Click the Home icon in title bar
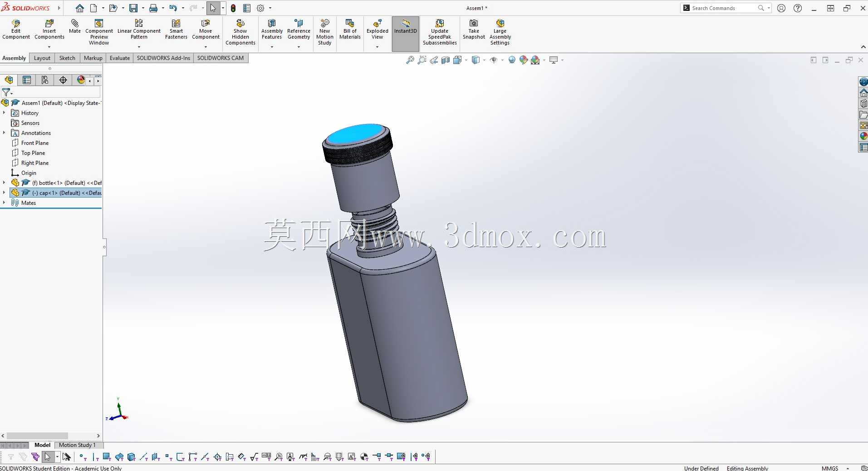 80,8
